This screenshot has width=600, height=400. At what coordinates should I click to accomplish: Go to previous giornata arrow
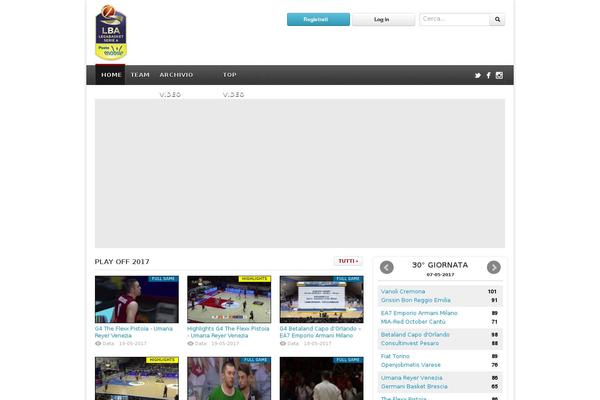pyautogui.click(x=387, y=267)
